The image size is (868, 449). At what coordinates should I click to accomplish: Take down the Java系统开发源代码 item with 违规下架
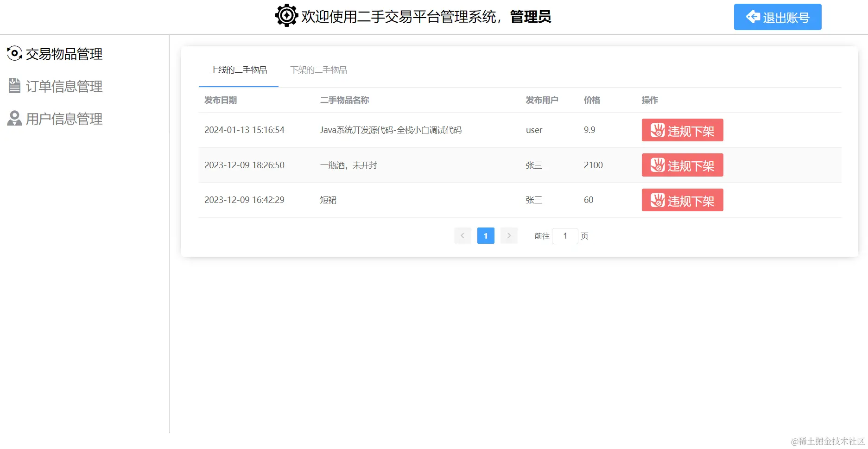(682, 130)
